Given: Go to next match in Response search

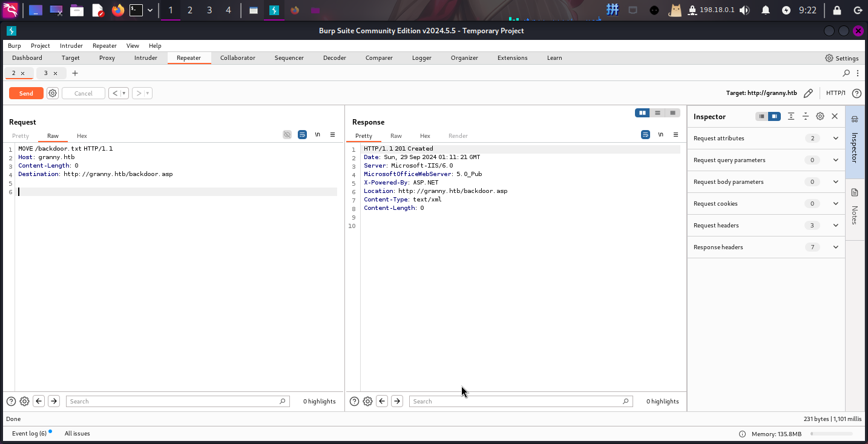Looking at the screenshot, I should click(x=397, y=401).
